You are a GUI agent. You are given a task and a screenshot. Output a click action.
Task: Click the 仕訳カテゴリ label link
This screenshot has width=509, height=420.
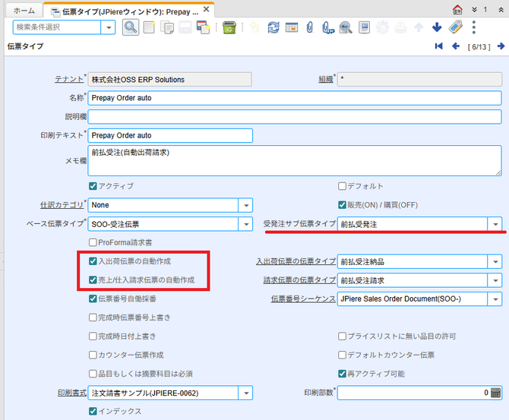[x=62, y=205]
